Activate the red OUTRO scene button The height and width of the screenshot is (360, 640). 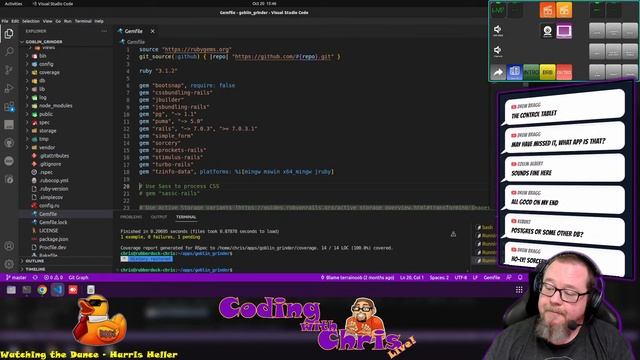tap(564, 72)
